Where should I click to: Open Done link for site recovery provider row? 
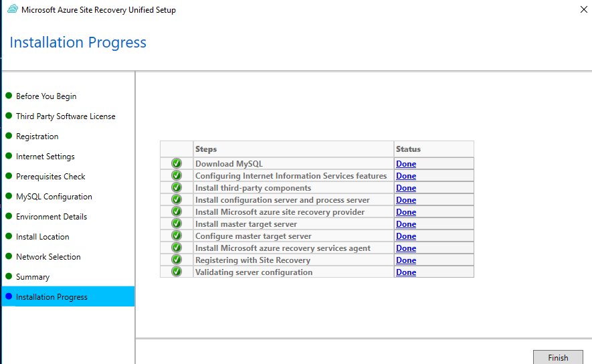point(406,212)
